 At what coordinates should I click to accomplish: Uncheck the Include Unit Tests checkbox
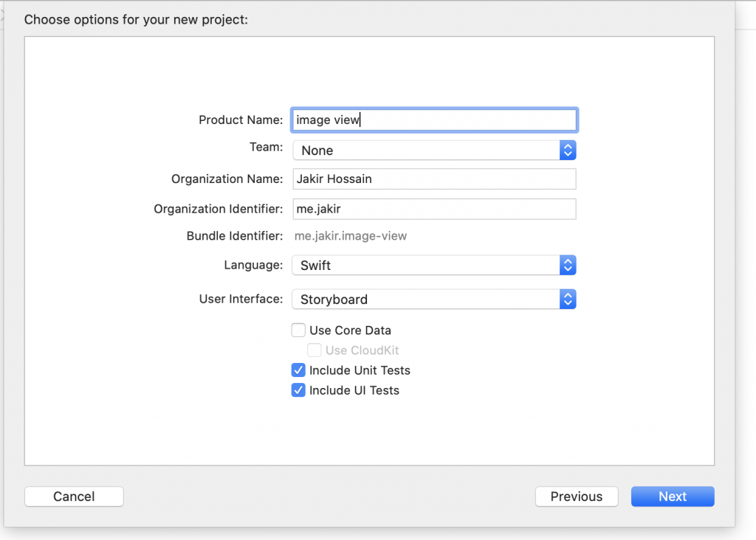click(x=298, y=370)
